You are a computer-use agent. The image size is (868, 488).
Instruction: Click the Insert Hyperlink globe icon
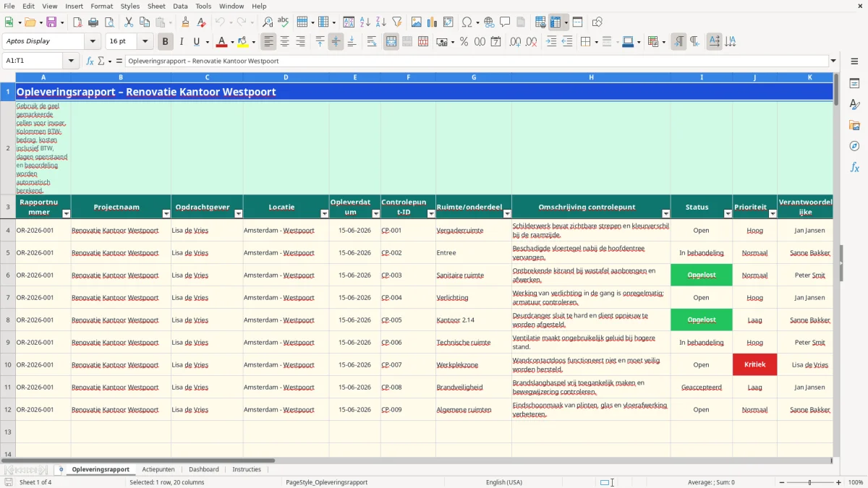[x=489, y=22]
